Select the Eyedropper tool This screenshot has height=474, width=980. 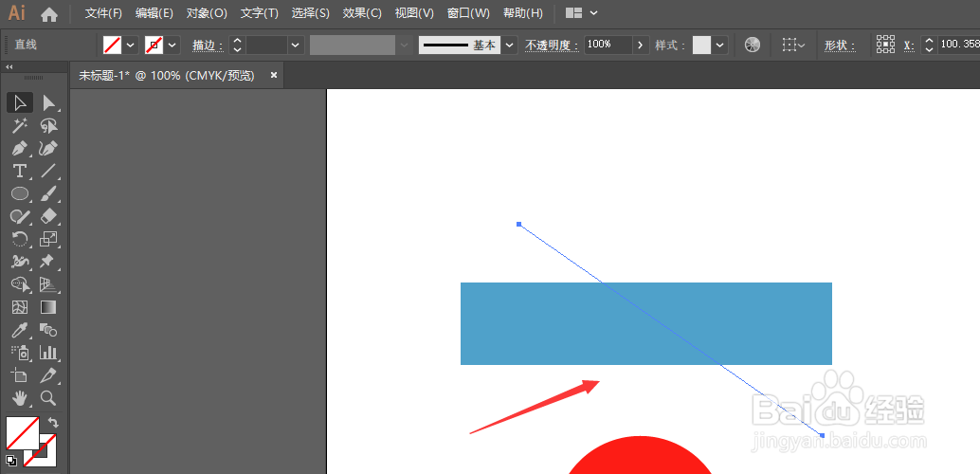(20, 330)
